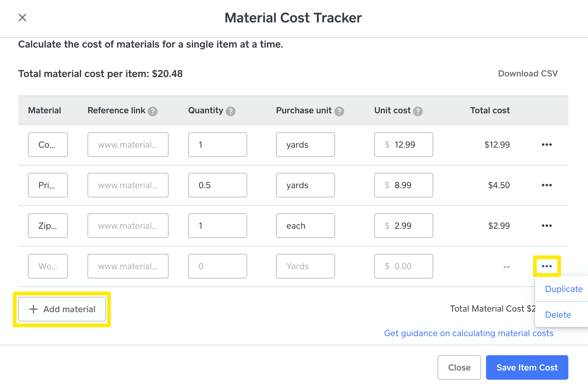Click the first material name field
This screenshot has width=588, height=388.
click(48, 145)
